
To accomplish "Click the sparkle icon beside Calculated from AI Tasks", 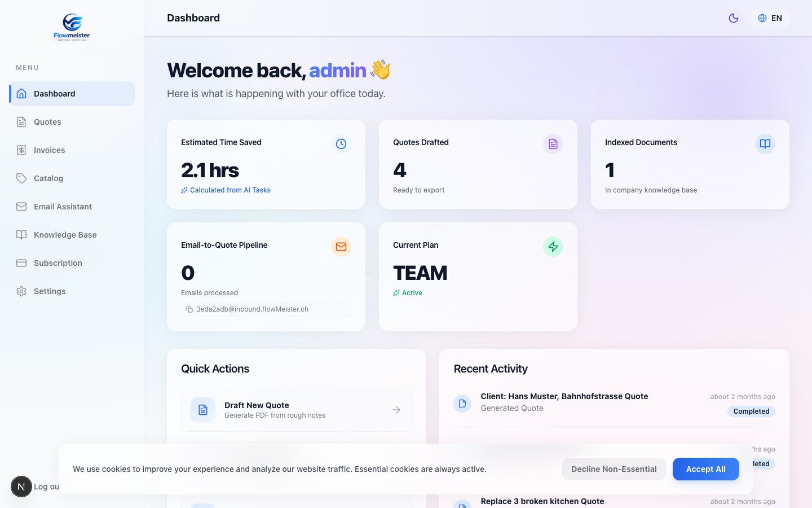I will pos(184,190).
